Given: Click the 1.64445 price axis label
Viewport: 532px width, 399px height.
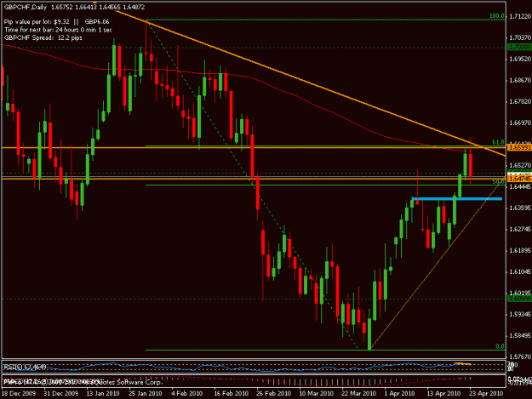Looking at the screenshot, I should tap(520, 187).
